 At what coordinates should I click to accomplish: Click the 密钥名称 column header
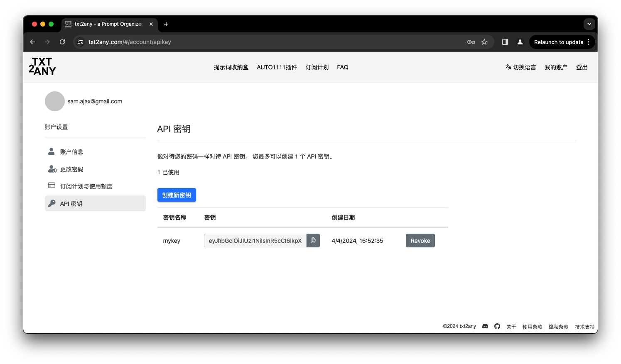(x=174, y=217)
